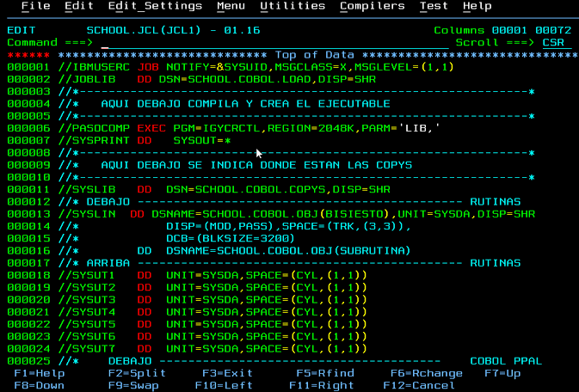Open the Edit menu
The image size is (579, 392).
tap(79, 6)
